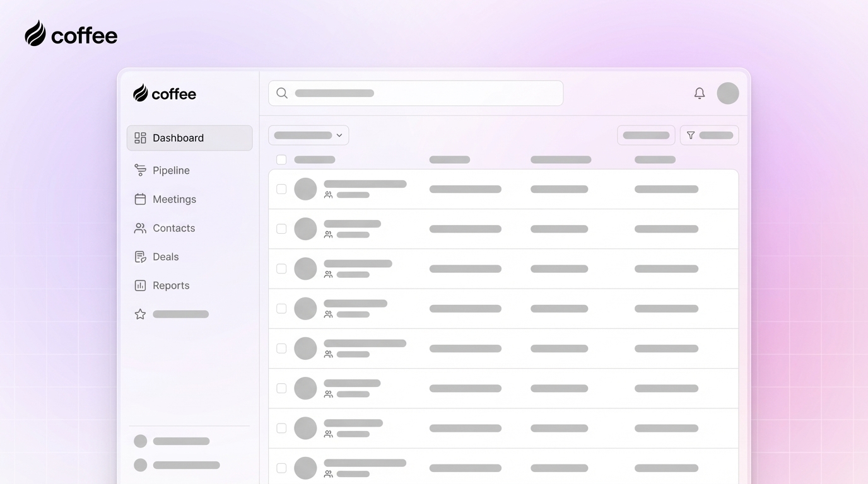Click the filter funnel icon button
Image resolution: width=868 pixels, height=484 pixels.
709,135
